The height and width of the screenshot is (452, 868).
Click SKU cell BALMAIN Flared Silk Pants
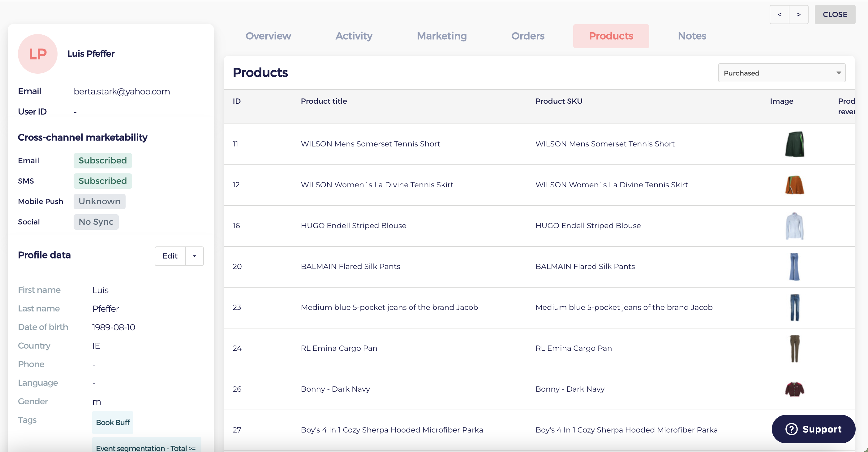pyautogui.click(x=585, y=267)
